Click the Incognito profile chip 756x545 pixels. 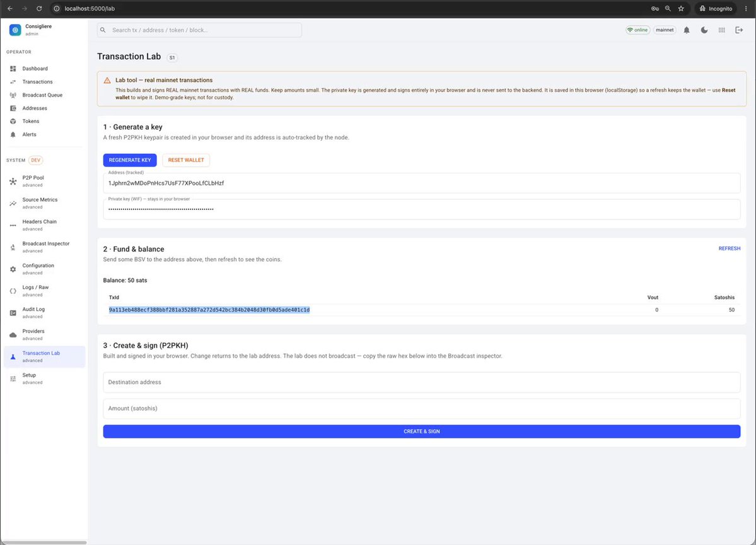click(x=716, y=9)
